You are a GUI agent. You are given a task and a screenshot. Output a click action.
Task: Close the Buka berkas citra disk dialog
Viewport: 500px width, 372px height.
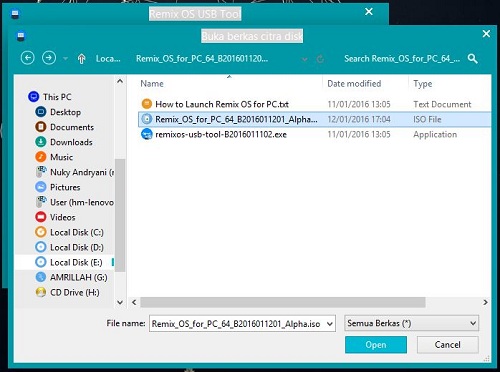click(x=486, y=34)
